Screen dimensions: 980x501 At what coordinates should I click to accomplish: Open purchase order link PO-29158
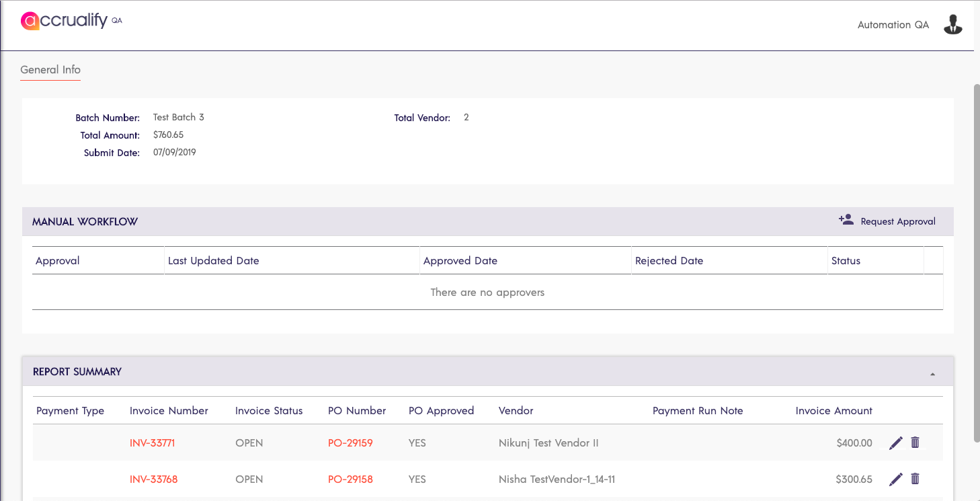350,479
